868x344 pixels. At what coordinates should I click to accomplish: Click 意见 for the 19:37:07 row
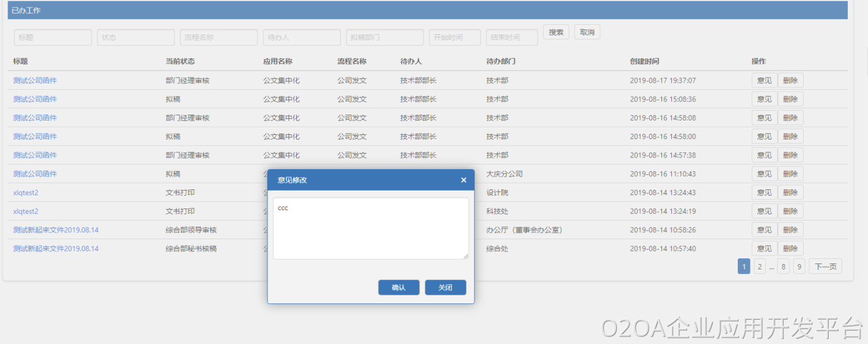[x=764, y=80]
